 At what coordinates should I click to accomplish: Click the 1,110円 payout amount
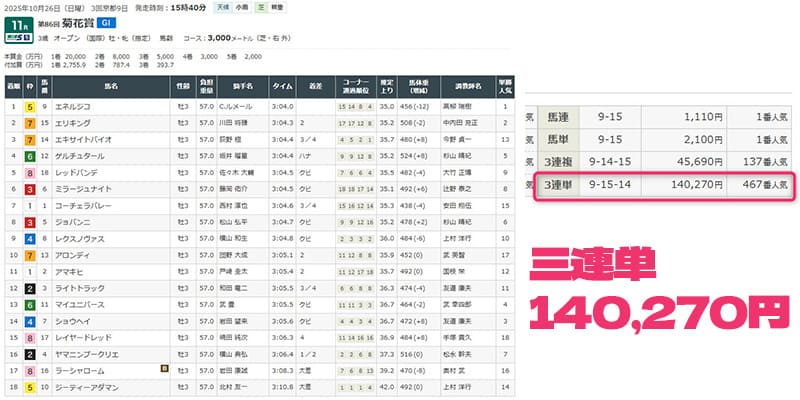(x=705, y=118)
